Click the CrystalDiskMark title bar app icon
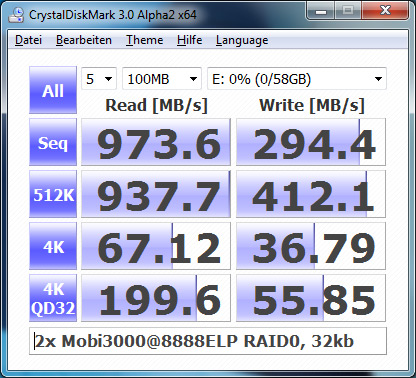 16,15
